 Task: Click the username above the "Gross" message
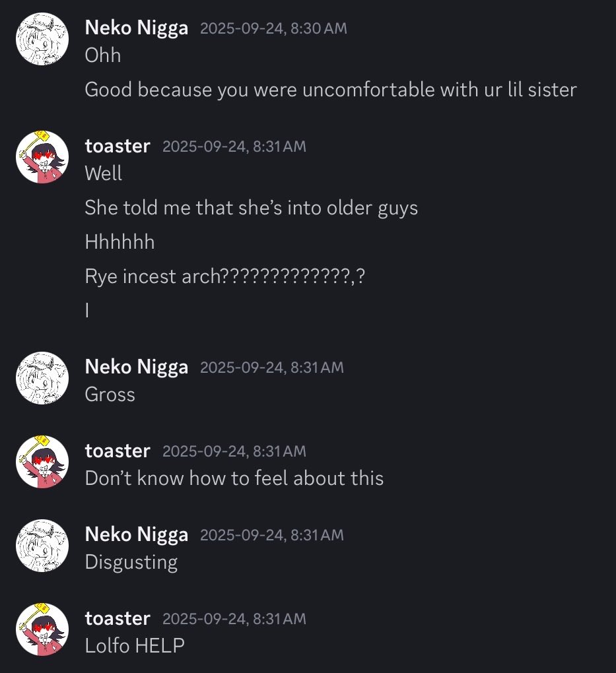(136, 367)
